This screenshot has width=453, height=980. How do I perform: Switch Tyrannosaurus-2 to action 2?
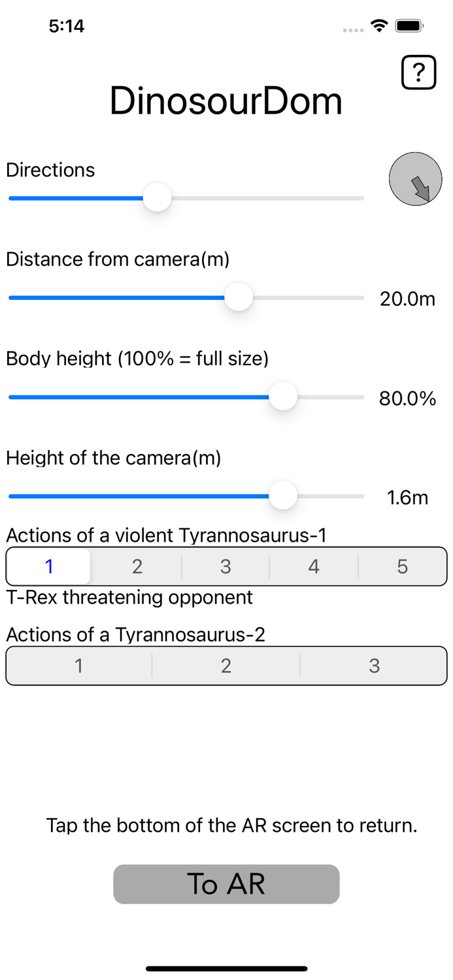[226, 665]
